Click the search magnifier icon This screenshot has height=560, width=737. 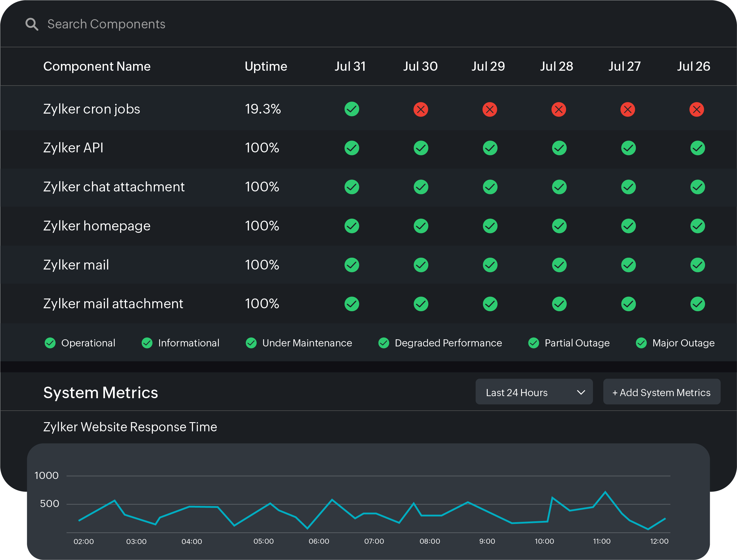pyautogui.click(x=32, y=24)
